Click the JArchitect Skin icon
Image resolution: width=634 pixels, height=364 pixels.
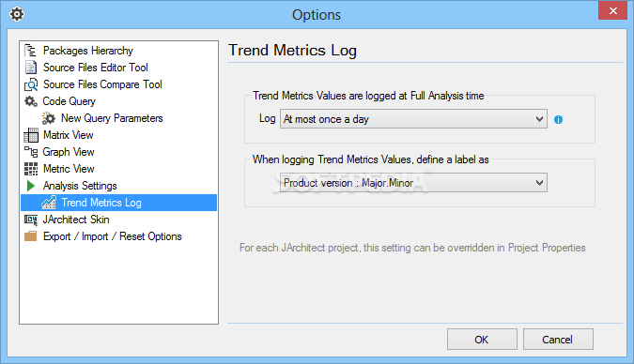pyautogui.click(x=31, y=220)
